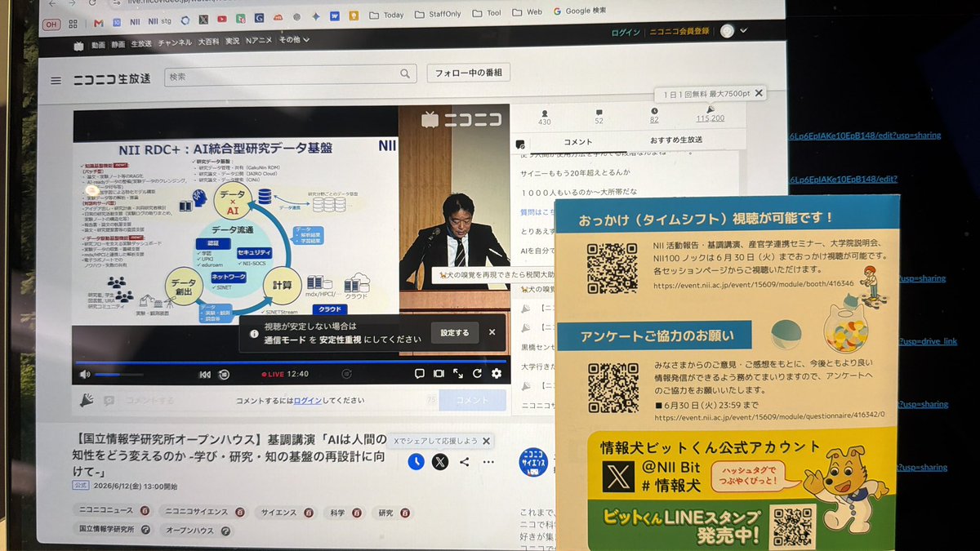980x551 pixels.
Task: Open the hamburger menu beside ニコニコ生放送
Action: pyautogui.click(x=56, y=81)
